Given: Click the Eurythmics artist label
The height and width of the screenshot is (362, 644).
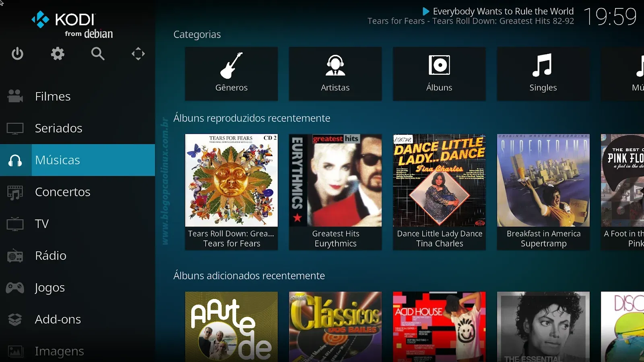Looking at the screenshot, I should pos(335,243).
